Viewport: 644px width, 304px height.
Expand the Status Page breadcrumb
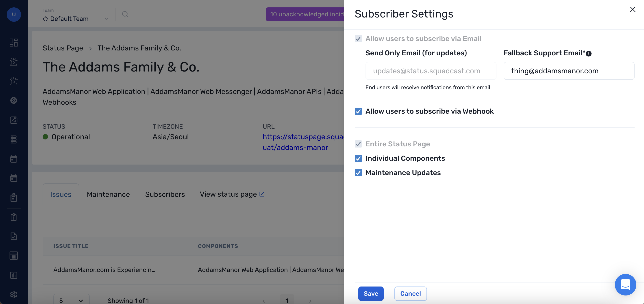coord(63,48)
